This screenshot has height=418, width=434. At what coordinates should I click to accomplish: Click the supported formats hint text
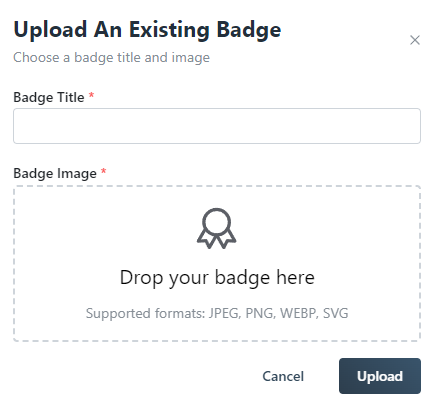point(217,313)
